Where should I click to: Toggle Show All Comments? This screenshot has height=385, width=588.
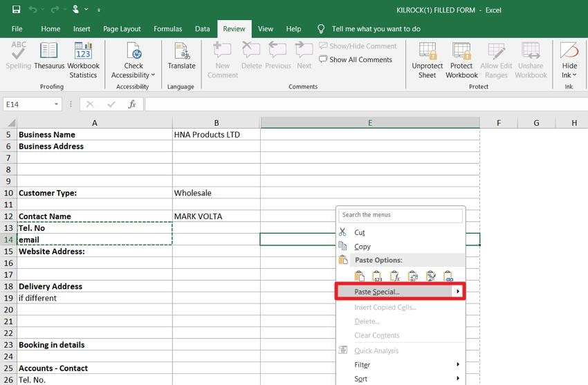[356, 59]
